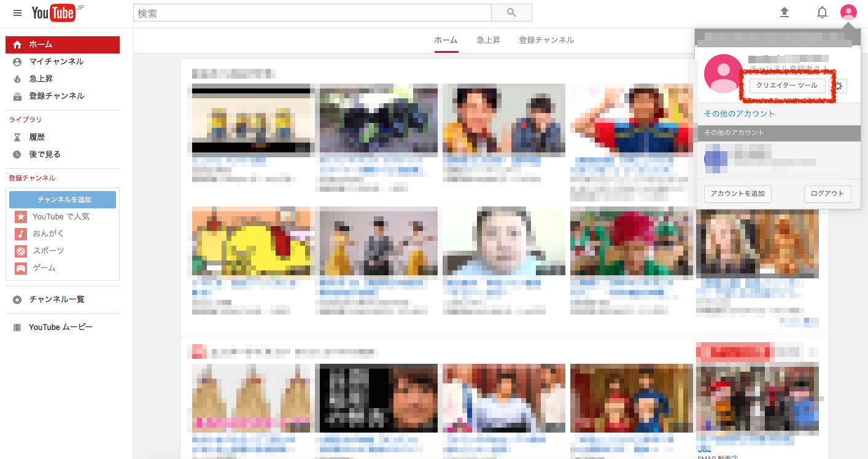Click the pink account avatar in header
868x459 pixels.
(x=848, y=12)
